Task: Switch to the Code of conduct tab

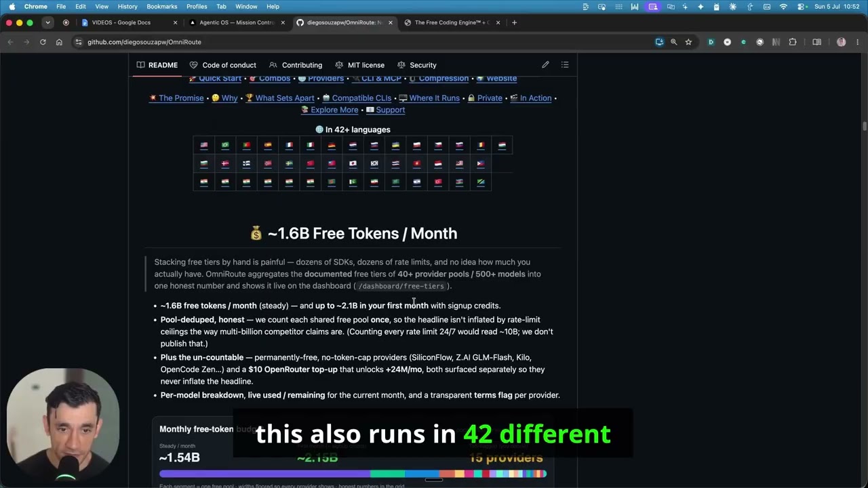Action: 222,65
